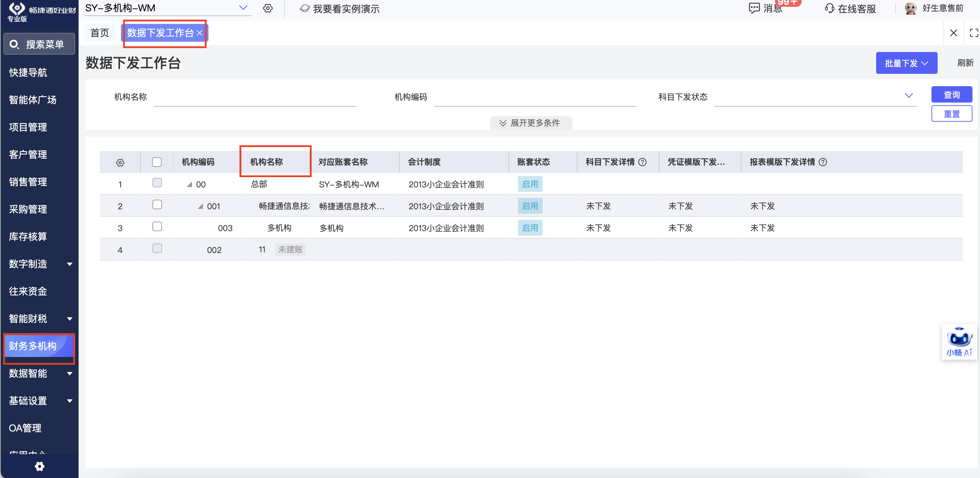Check the row for 机构编码 003
Screen dimensions: 980x478
coord(157,227)
